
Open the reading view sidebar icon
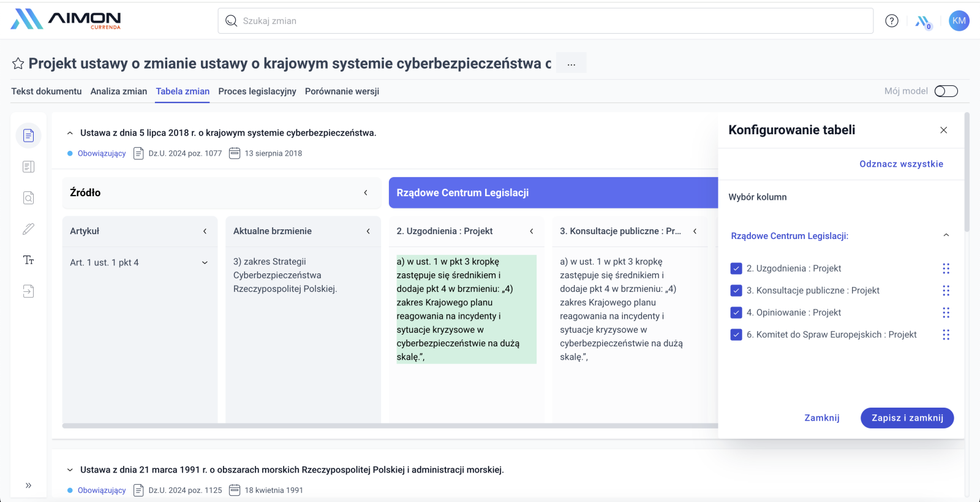(x=28, y=167)
